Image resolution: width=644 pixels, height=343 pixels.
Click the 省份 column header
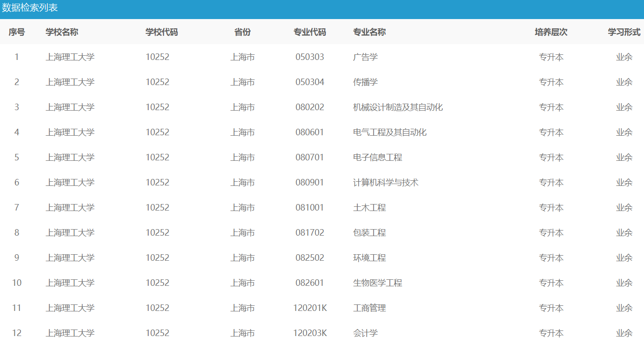[x=243, y=32]
